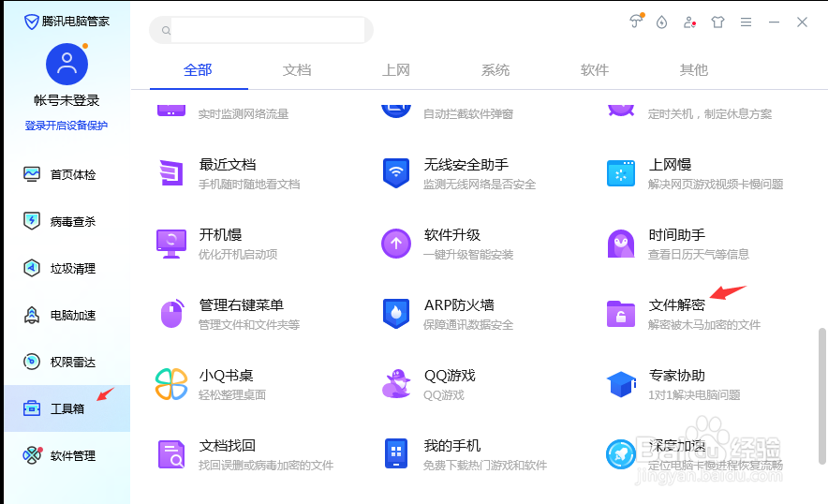Click the 定时关机，制定休息方案 description
Image resolution: width=828 pixels, height=504 pixels.
pos(710,114)
